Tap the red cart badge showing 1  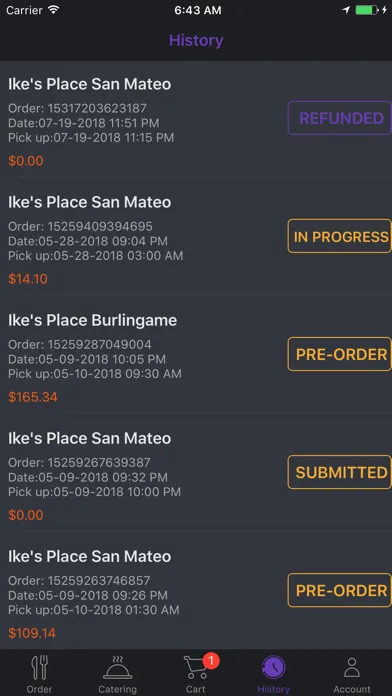click(211, 661)
